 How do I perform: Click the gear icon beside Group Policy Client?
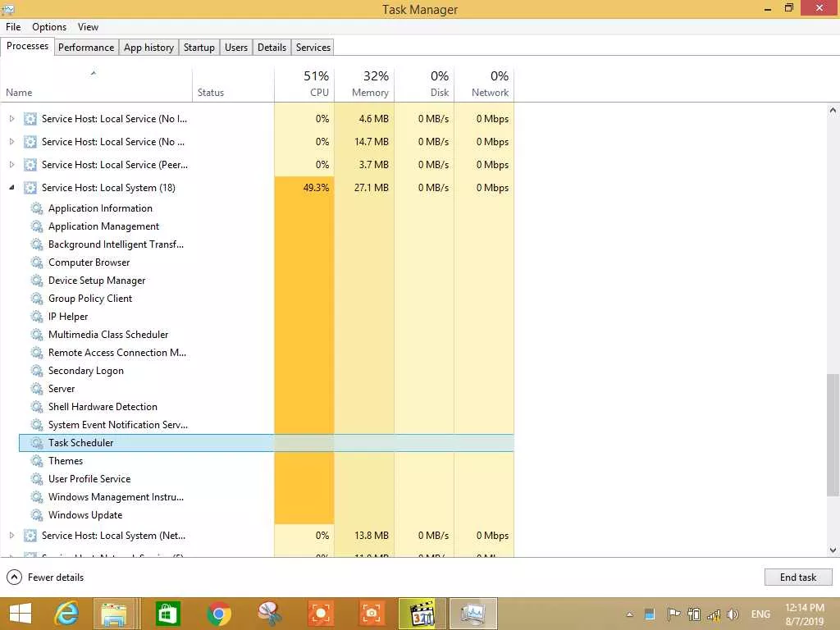(36, 299)
